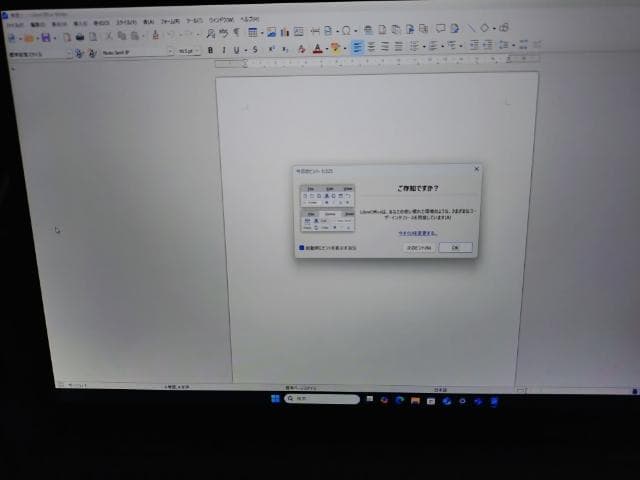Open the ヘルプ(H) Help menu
The image size is (640, 480).
(249, 19)
